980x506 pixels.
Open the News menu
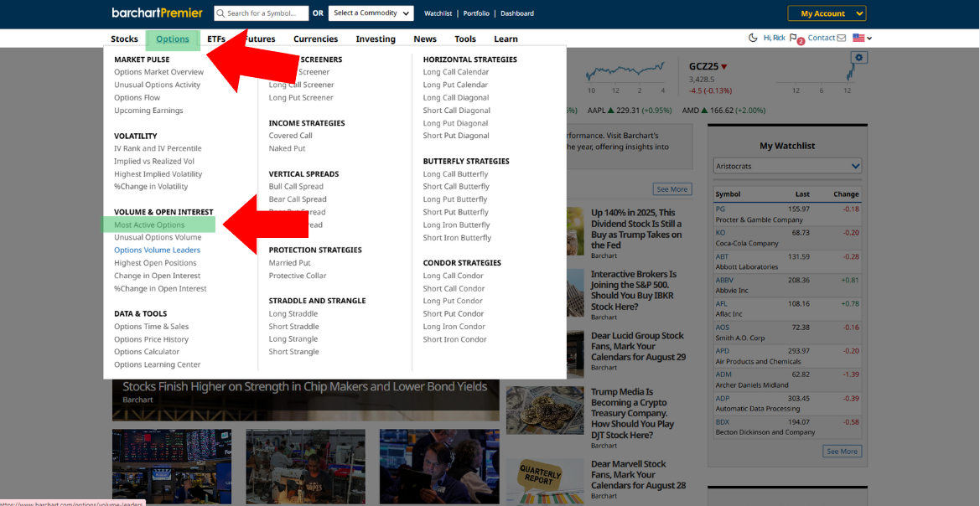425,39
